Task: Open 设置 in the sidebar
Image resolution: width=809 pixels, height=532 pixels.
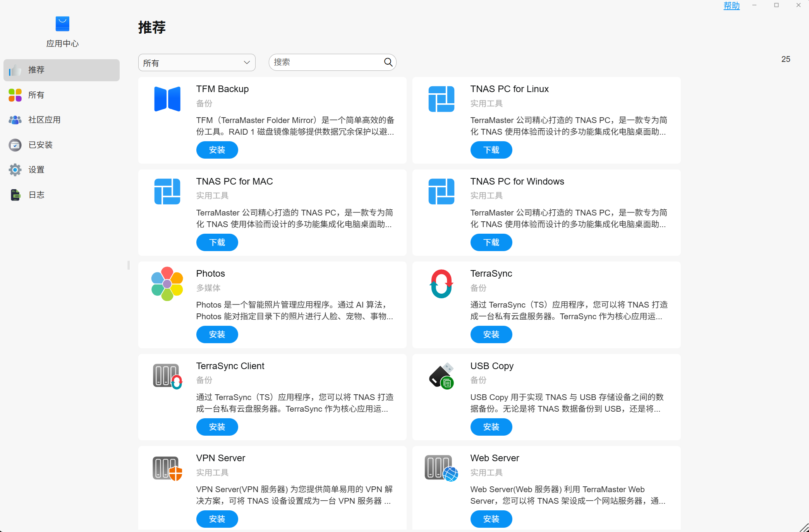Action: coord(36,170)
